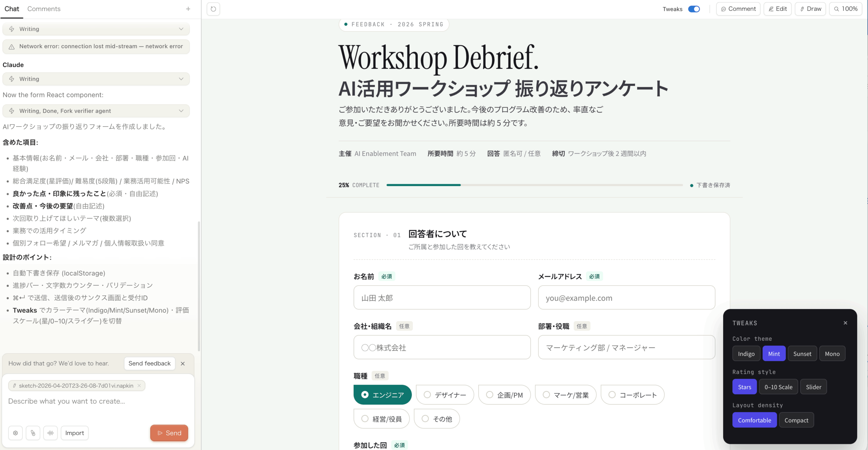Screen dimensions: 868x450
Task: Dismiss the feedback prompt banner
Action: pyautogui.click(x=183, y=364)
